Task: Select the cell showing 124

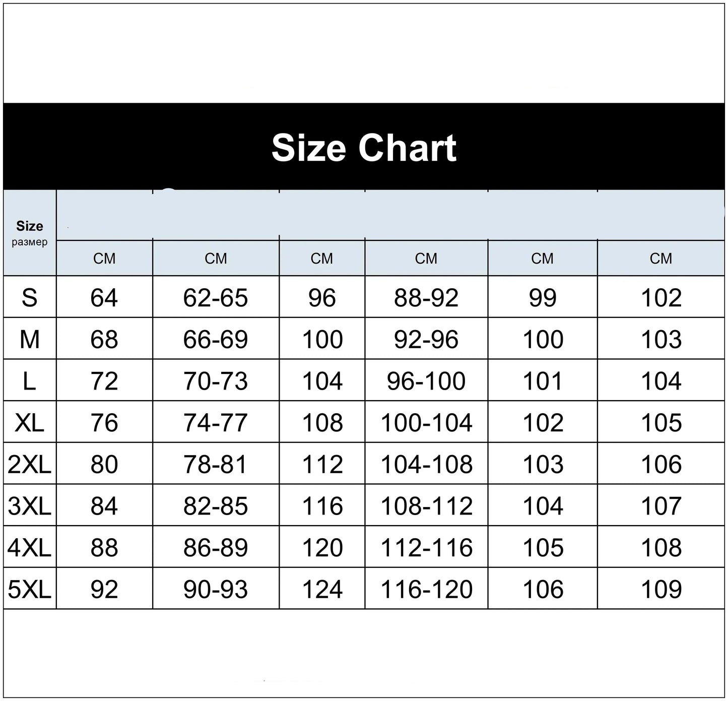Action: [322, 589]
